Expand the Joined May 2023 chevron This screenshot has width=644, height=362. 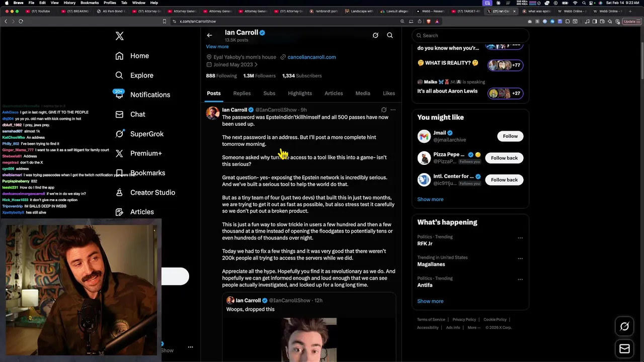(256, 65)
